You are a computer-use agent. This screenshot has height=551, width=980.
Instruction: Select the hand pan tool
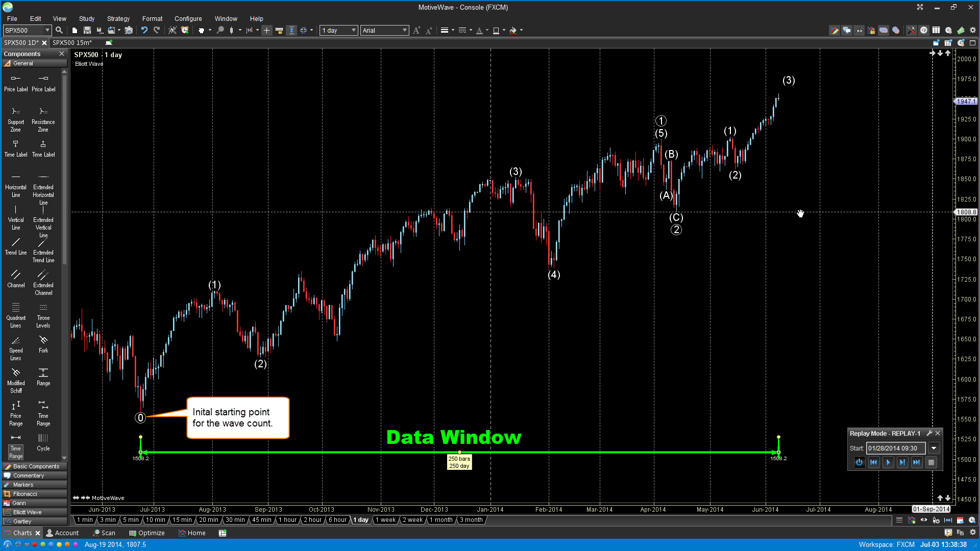tap(201, 30)
